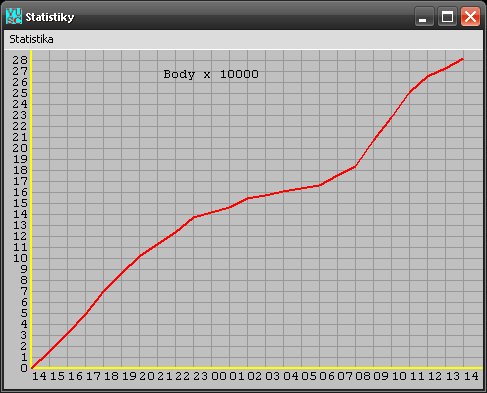The width and height of the screenshot is (487, 393).
Task: Click the yellow vertical Y axis line
Action: coord(31,209)
